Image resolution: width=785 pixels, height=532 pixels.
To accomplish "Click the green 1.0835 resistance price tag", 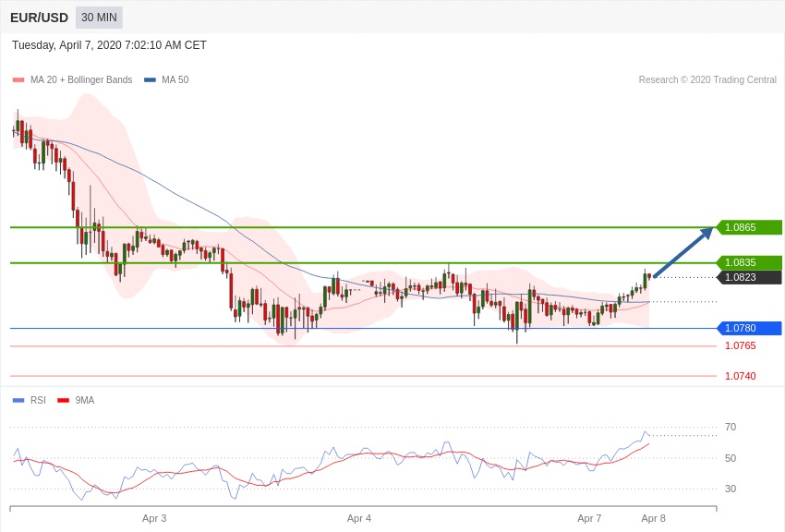I will (x=750, y=262).
